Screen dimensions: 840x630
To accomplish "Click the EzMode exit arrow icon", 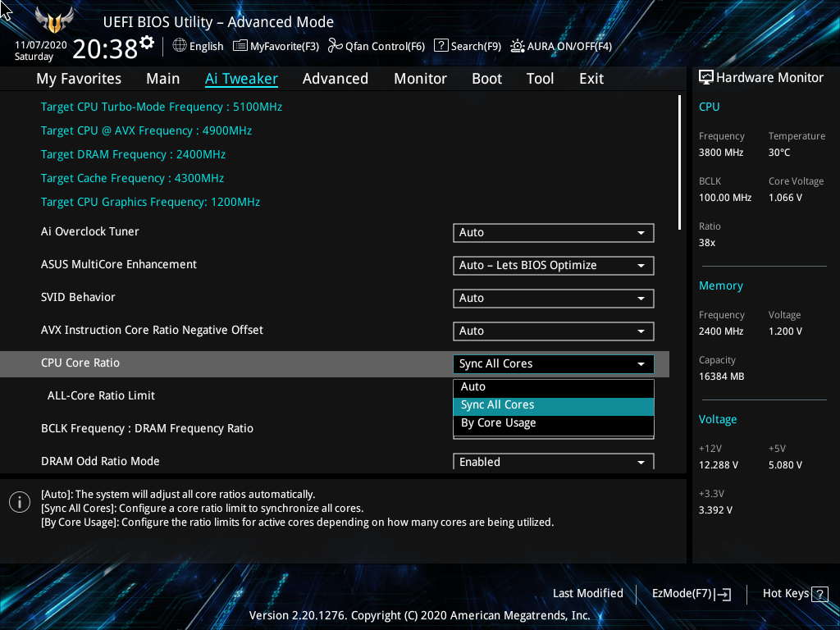I will click(723, 594).
